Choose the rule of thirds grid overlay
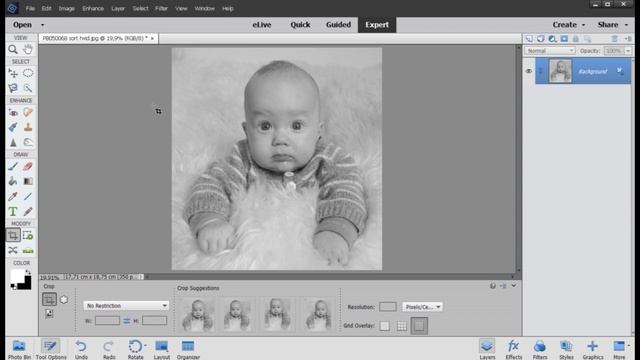Image resolution: width=640 pixels, height=360 pixels. coord(402,326)
